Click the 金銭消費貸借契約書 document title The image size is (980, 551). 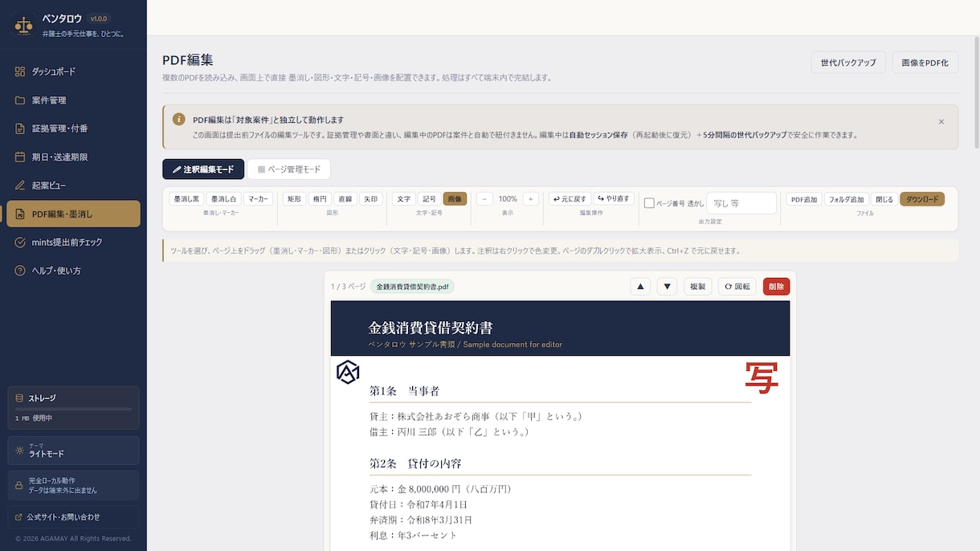pyautogui.click(x=431, y=328)
